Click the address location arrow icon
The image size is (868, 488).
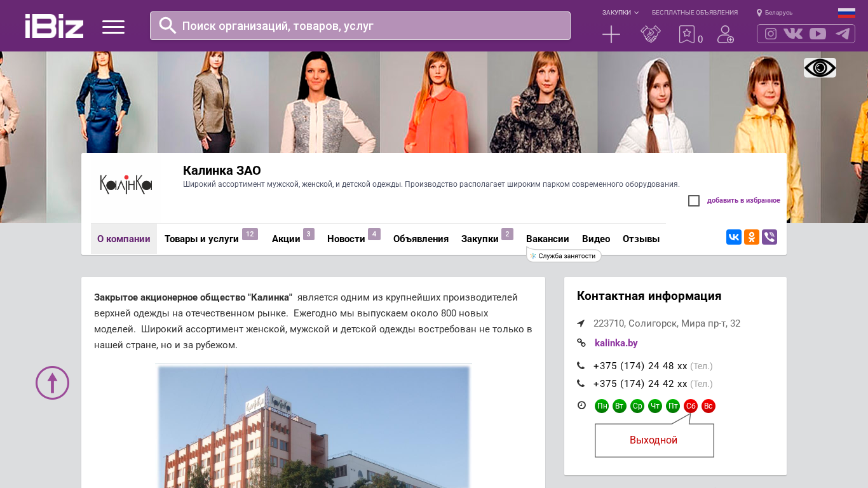581,323
